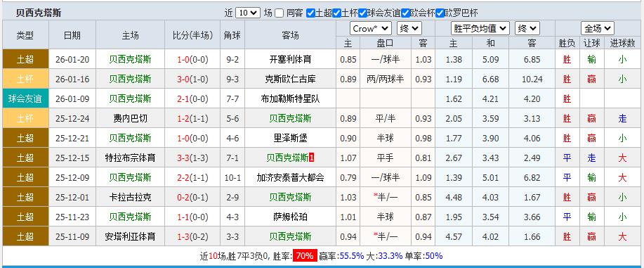Uncheck the 球会友谊 filter checkbox
Image resolution: width=644 pixels, height=268 pixels.
362,13
